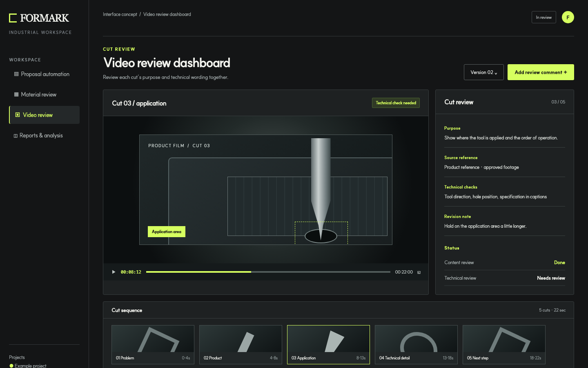Click the Proposal automation sidebar icon
Viewport: 588px width, 368px height.
point(16,74)
